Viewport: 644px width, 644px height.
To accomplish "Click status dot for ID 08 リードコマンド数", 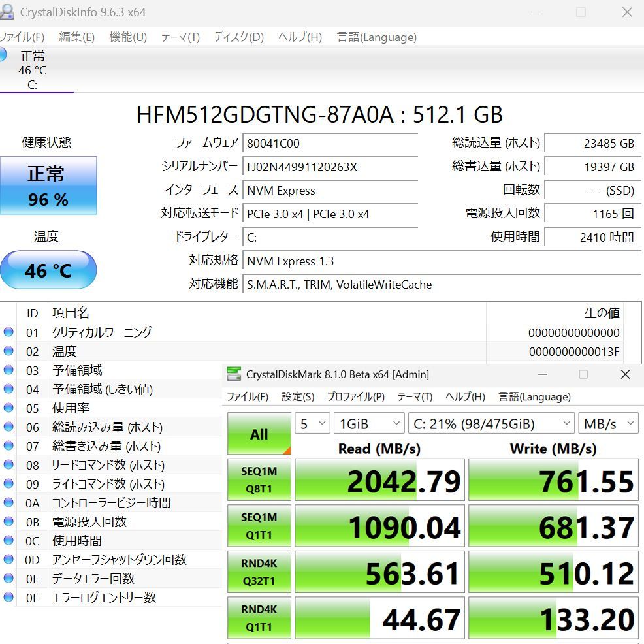I will point(8,464).
